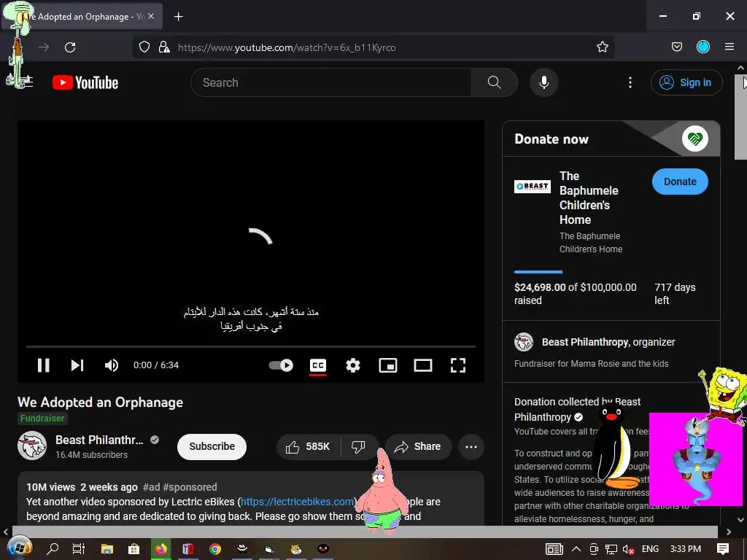Enter full screen mode
Viewport: 747px width, 560px height.
pyautogui.click(x=458, y=365)
